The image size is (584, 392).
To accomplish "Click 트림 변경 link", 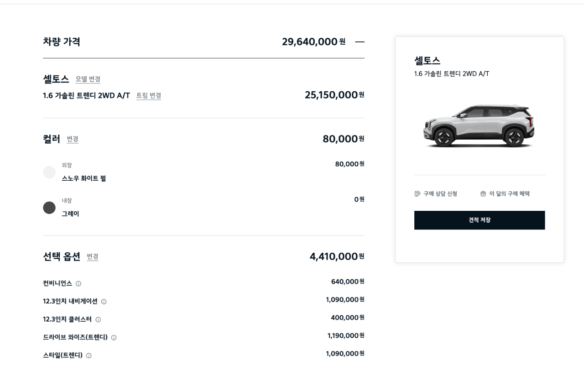I will coord(149,96).
